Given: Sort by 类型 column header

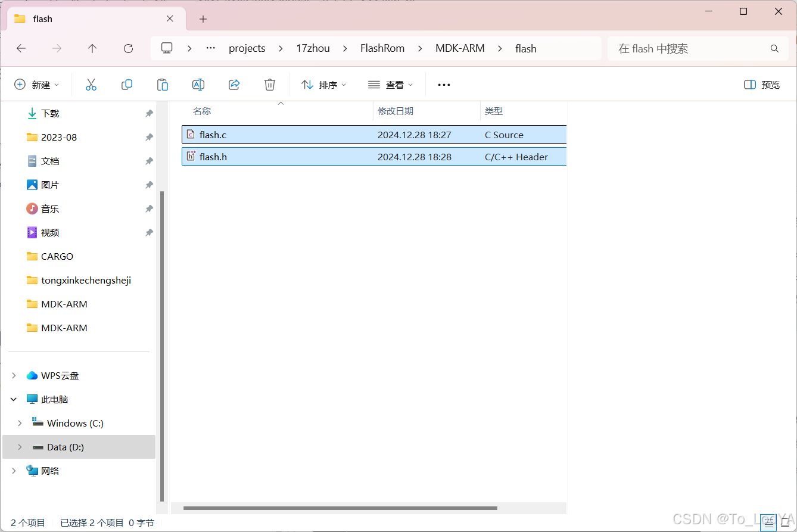Looking at the screenshot, I should point(494,111).
